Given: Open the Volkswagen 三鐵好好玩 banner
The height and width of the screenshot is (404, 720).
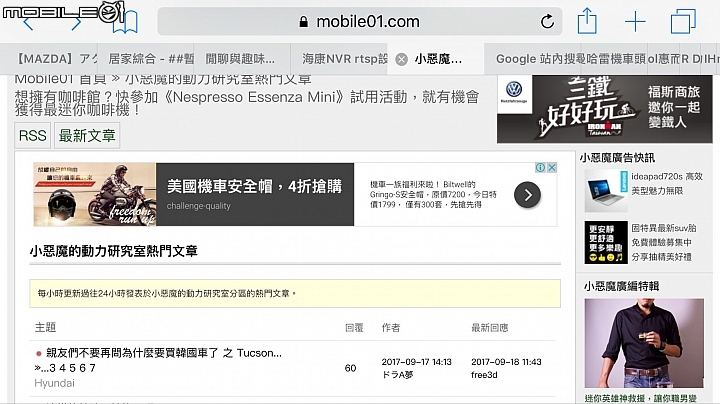Looking at the screenshot, I should (x=605, y=109).
